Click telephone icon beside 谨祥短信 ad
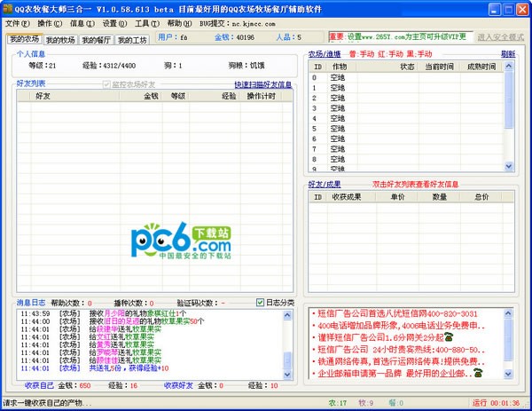Image resolution: width=532 pixels, height=411 pixels. coord(449,336)
